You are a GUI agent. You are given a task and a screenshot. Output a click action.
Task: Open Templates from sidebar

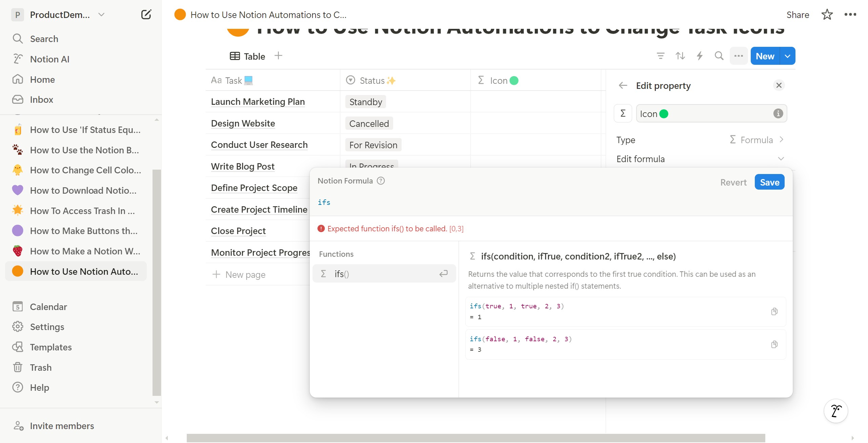(51, 347)
